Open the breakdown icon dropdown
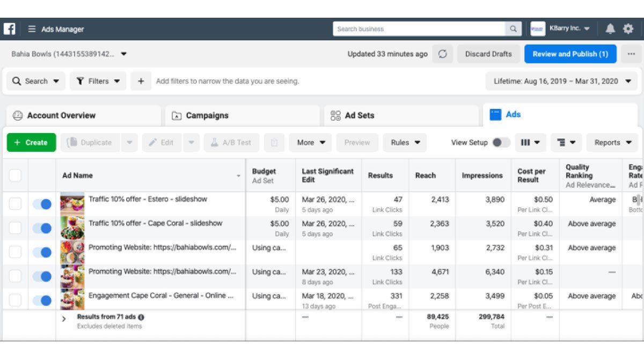644x359 pixels. click(566, 143)
